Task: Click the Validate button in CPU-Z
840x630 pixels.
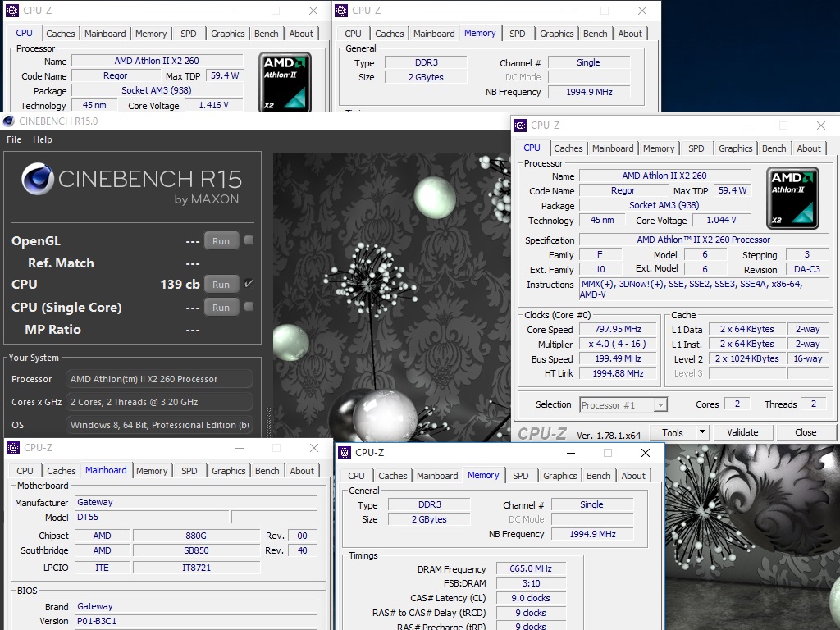Action: [742, 432]
